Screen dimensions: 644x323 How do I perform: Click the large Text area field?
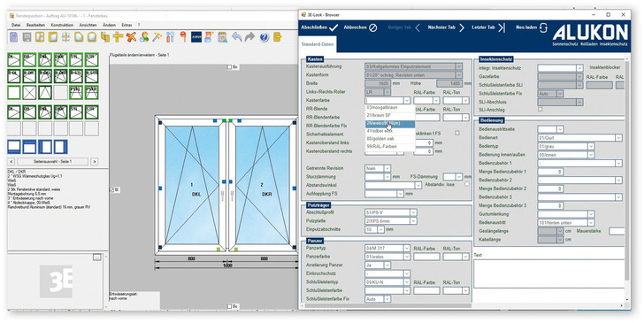(x=548, y=273)
